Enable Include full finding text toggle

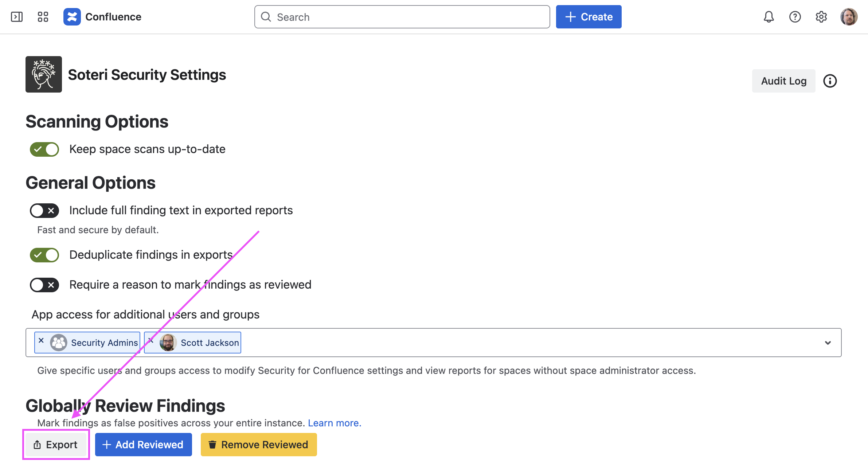[44, 211]
